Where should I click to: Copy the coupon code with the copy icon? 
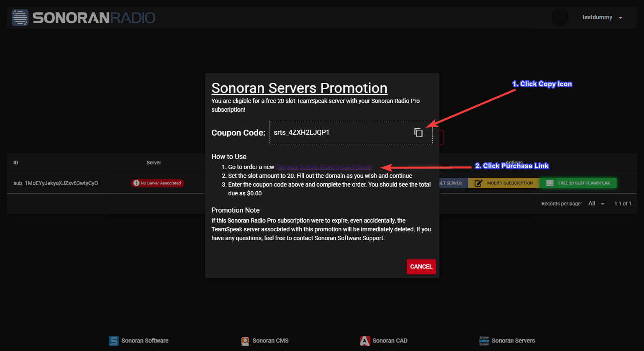pos(418,133)
